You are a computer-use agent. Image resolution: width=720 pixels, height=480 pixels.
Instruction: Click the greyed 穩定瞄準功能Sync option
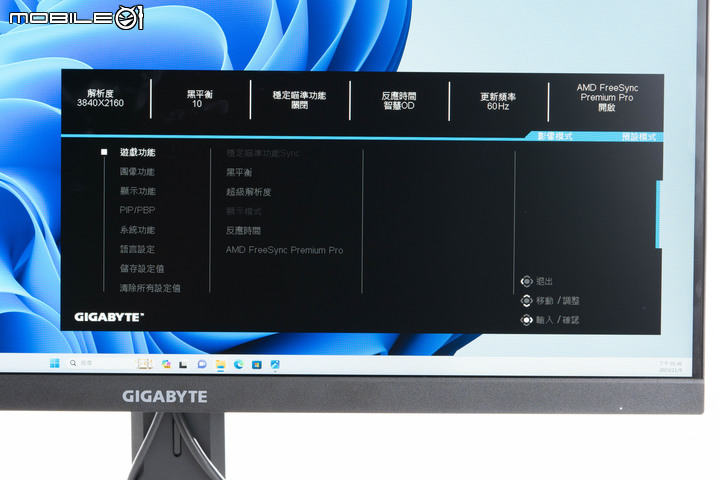263,153
